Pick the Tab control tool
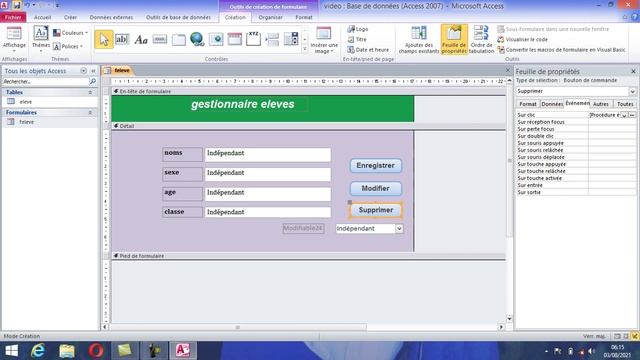 click(x=178, y=40)
